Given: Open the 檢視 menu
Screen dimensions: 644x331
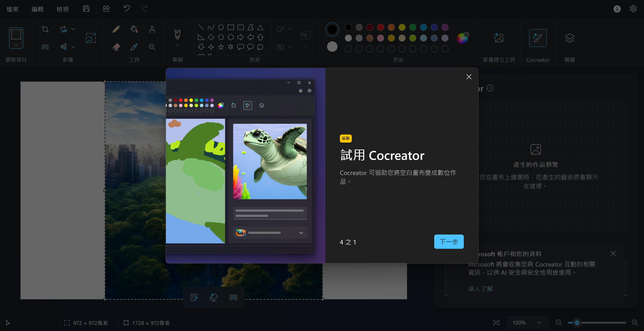Looking at the screenshot, I should (x=63, y=9).
